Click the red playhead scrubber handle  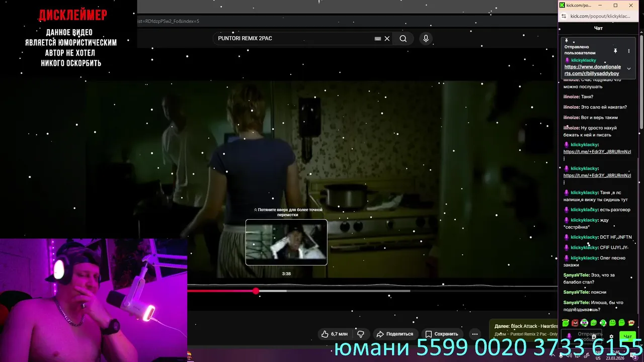click(x=256, y=291)
